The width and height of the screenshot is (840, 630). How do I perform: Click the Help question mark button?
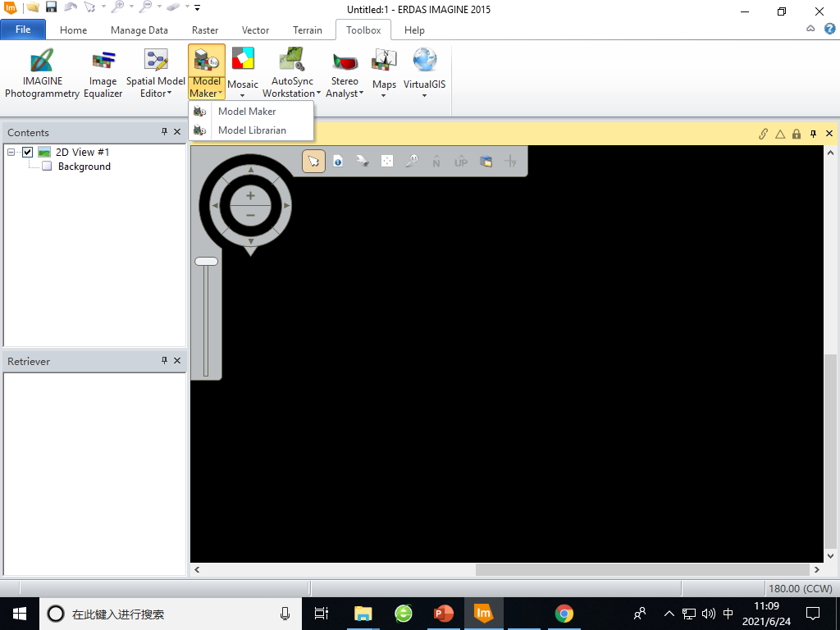tap(829, 30)
